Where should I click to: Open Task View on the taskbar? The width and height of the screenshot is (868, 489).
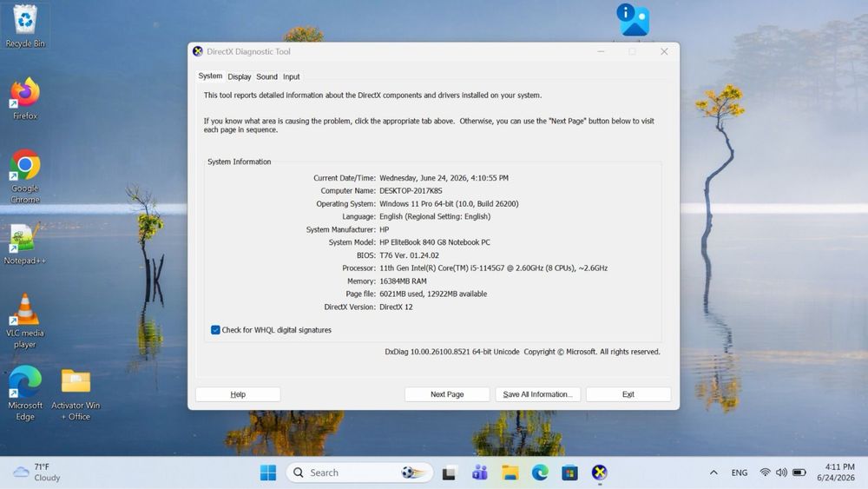point(449,472)
